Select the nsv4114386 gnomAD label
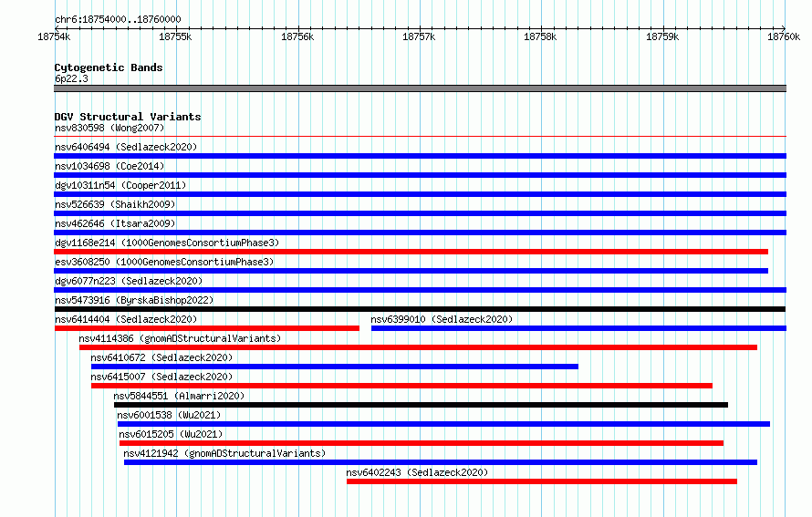 click(180, 338)
